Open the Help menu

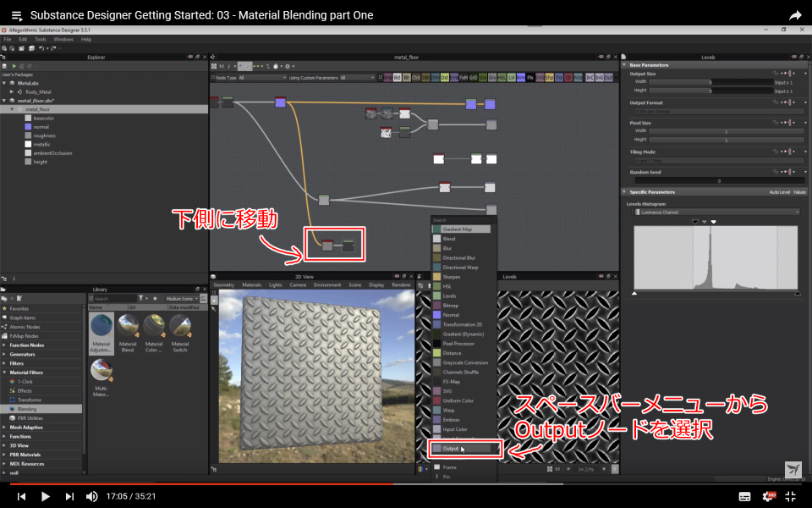(86, 40)
